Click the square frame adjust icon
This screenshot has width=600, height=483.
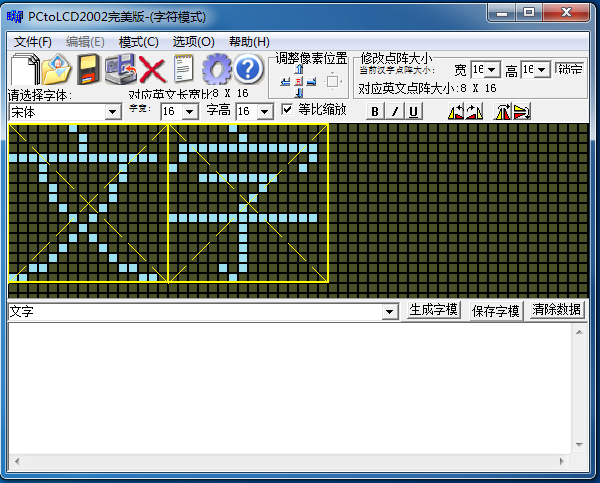tap(333, 82)
